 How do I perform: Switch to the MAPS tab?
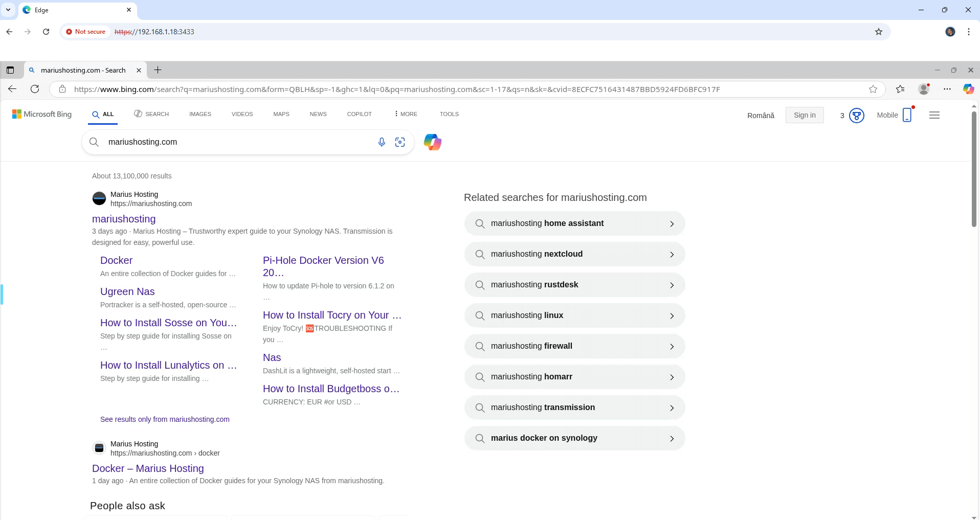coord(281,114)
